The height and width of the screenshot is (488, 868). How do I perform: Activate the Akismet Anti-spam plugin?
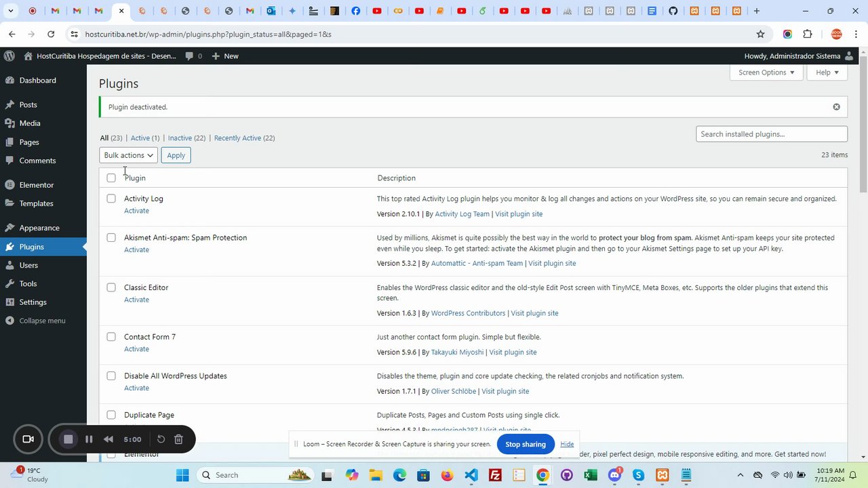[136, 249]
